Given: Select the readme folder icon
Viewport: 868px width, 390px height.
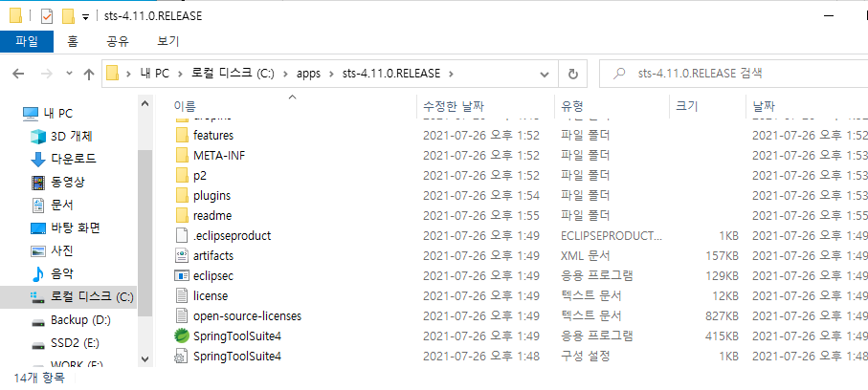Looking at the screenshot, I should coord(182,216).
